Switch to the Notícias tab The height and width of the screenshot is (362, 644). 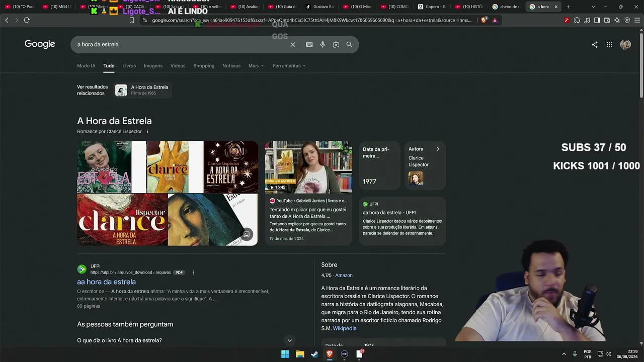coord(231,66)
